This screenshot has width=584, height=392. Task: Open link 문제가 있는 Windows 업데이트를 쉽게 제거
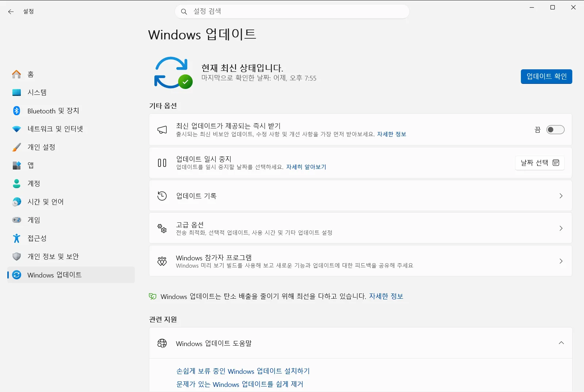pos(240,384)
